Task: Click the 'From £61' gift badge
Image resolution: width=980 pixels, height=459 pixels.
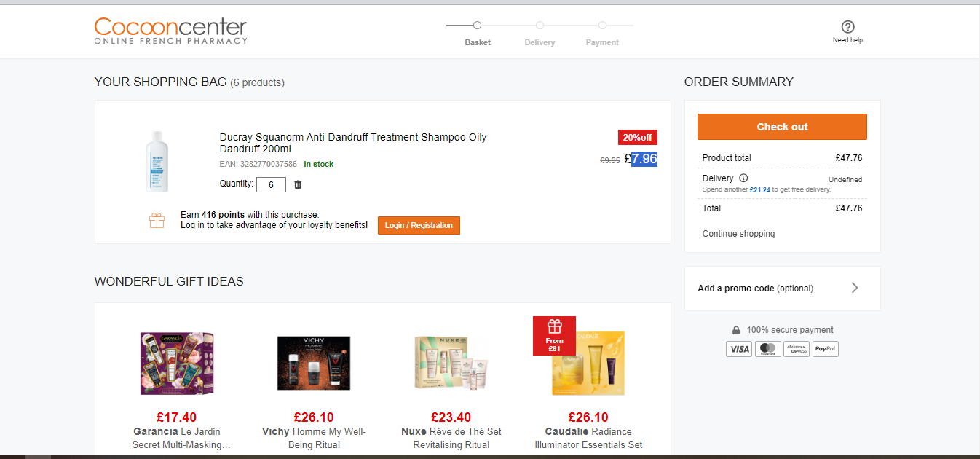Action: pyautogui.click(x=554, y=336)
